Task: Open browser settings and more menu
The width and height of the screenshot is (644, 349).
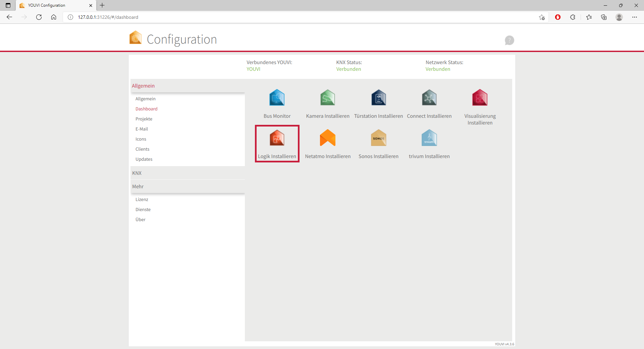Action: (635, 17)
